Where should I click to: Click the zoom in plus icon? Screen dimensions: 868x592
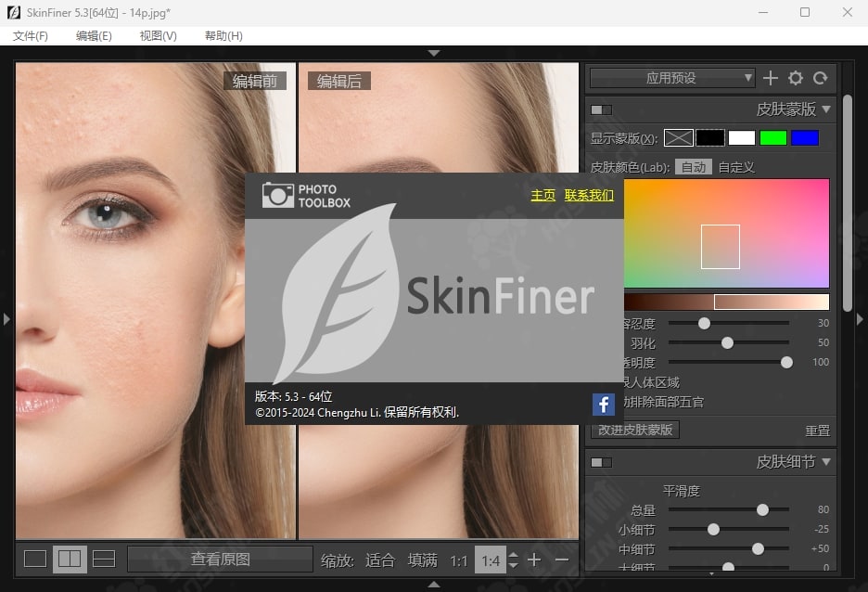click(x=534, y=560)
